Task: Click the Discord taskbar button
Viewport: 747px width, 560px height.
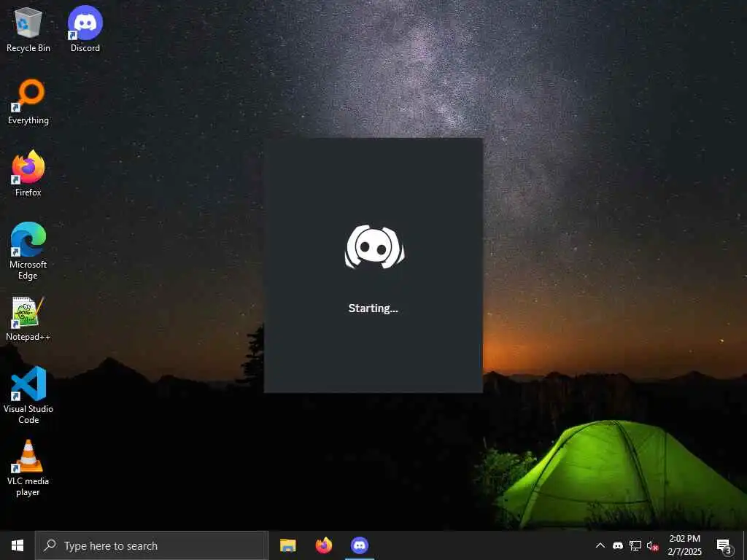Action: tap(360, 545)
